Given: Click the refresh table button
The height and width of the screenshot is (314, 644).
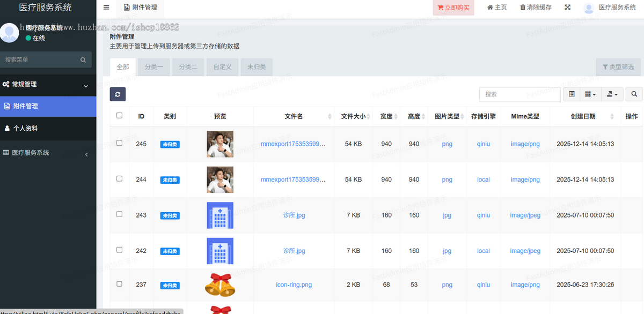Looking at the screenshot, I should point(118,94).
